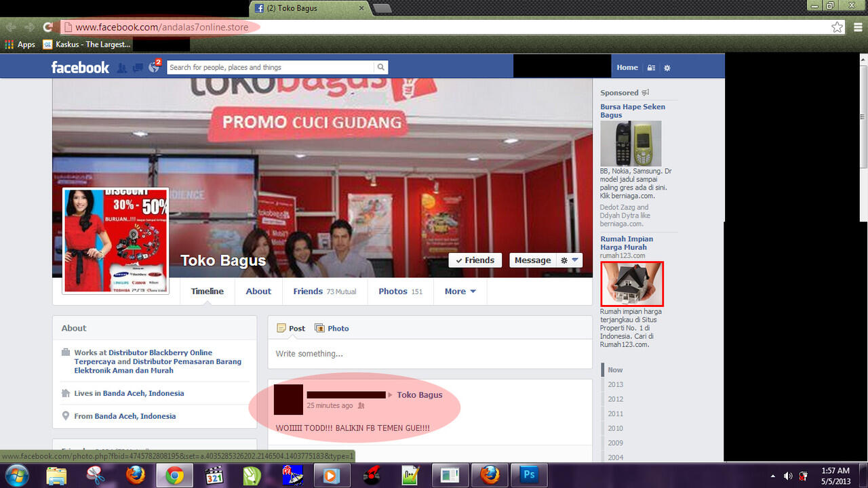This screenshot has width=868, height=488.
Task: Open Banda Aceh link under Lives in
Action: [143, 393]
